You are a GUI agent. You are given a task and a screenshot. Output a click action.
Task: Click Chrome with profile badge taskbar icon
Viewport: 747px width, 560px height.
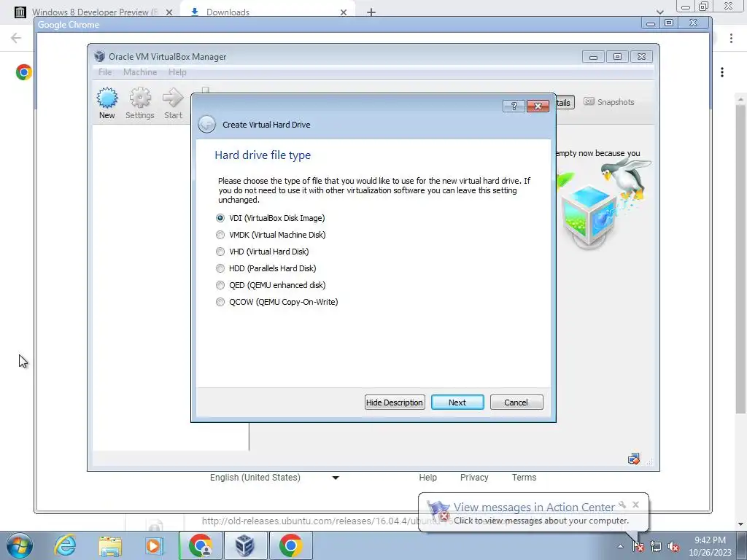coord(201,545)
